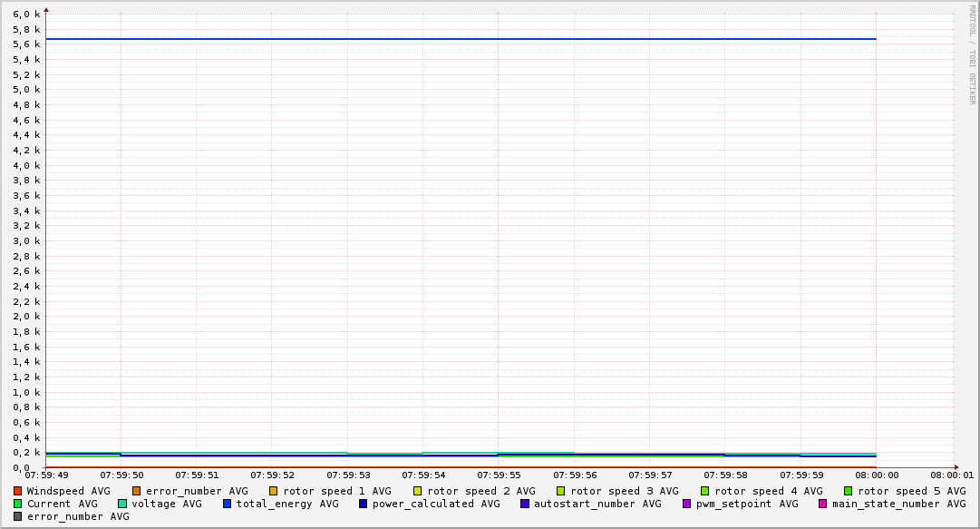Click the yellow rotor speed 2 AVG swatch
Viewport: 980px width, 529px height.
click(418, 491)
